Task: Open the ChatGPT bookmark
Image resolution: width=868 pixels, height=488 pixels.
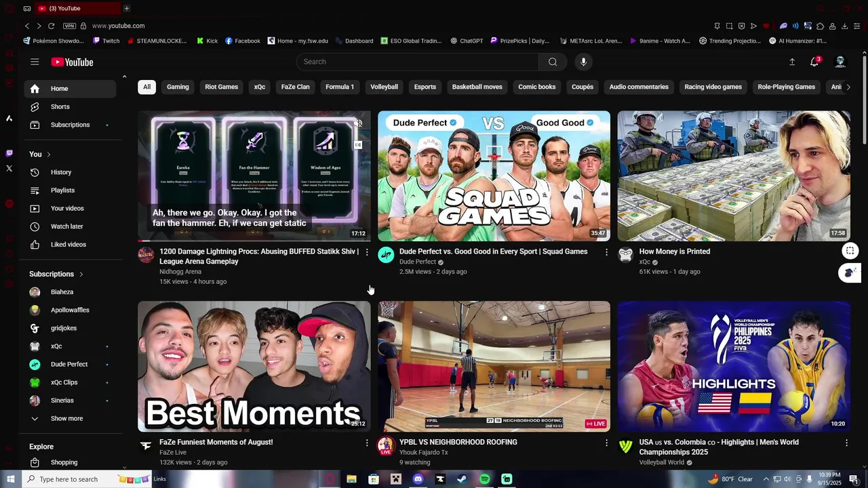Action: coord(467,41)
